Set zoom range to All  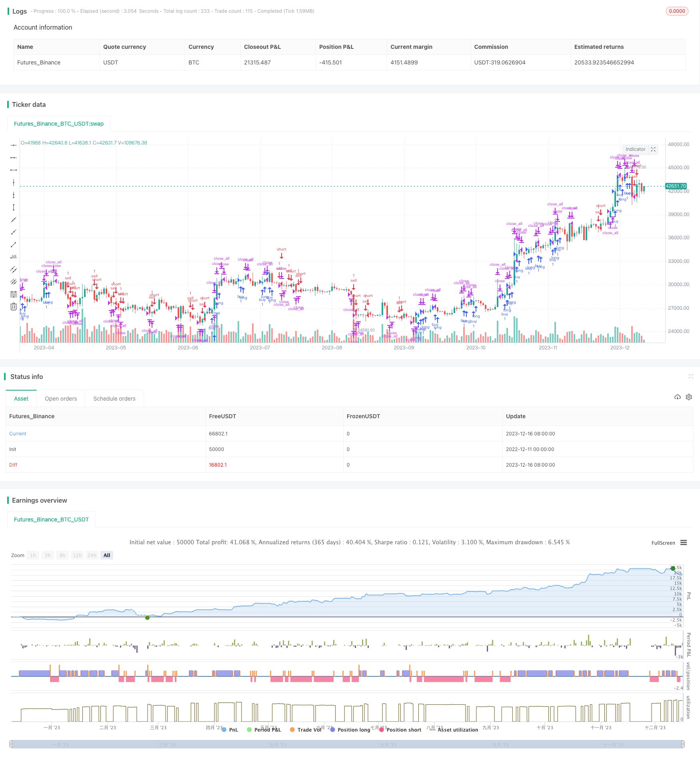click(107, 555)
